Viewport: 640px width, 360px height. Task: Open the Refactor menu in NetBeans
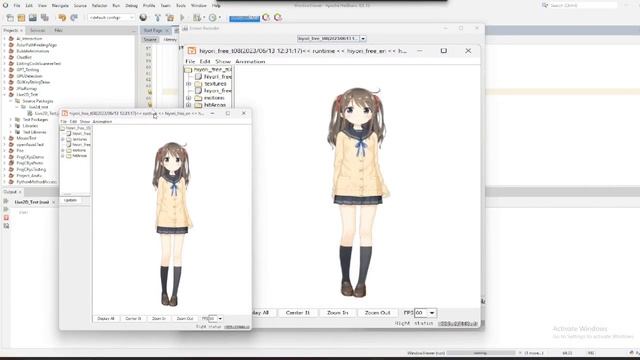click(99, 6)
